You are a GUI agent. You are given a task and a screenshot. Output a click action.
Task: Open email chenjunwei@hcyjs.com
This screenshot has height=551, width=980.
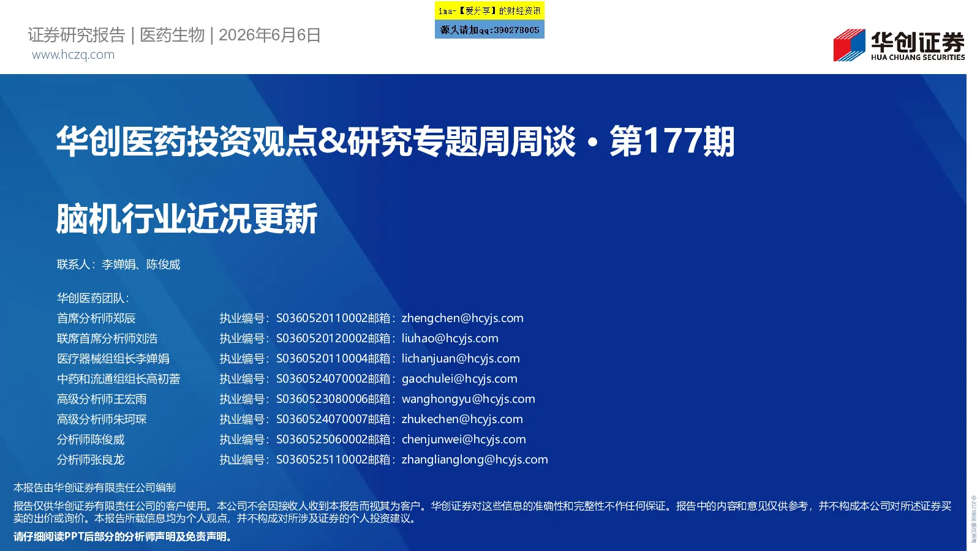[x=464, y=440]
